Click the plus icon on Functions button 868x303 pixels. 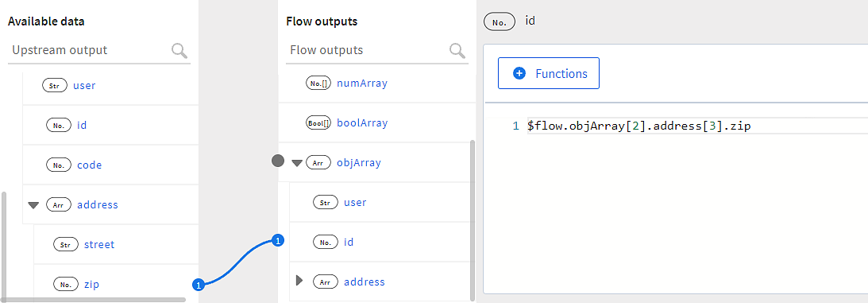(519, 73)
